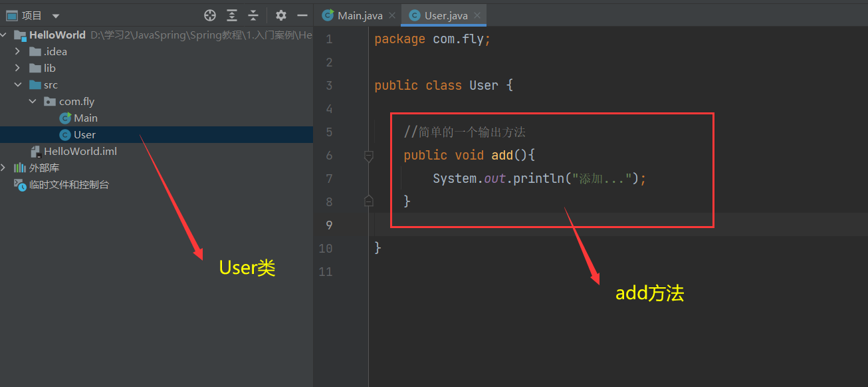Click the src folder icon

click(x=35, y=84)
